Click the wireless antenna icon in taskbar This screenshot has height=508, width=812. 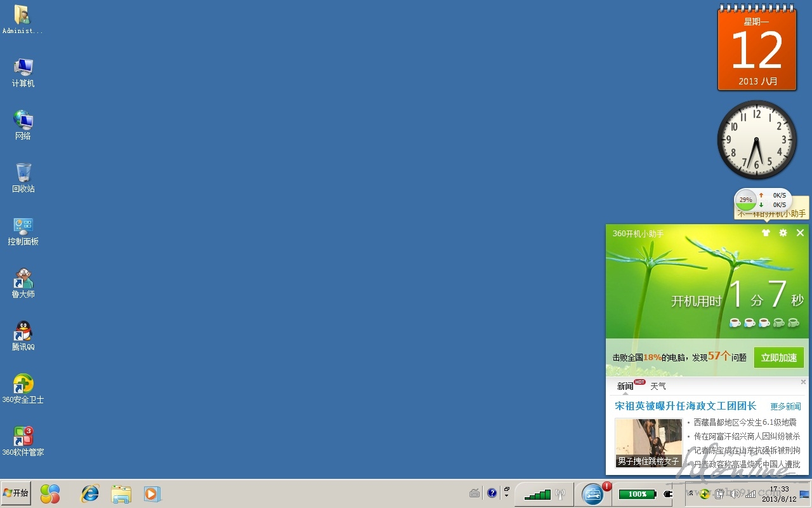pos(560,494)
